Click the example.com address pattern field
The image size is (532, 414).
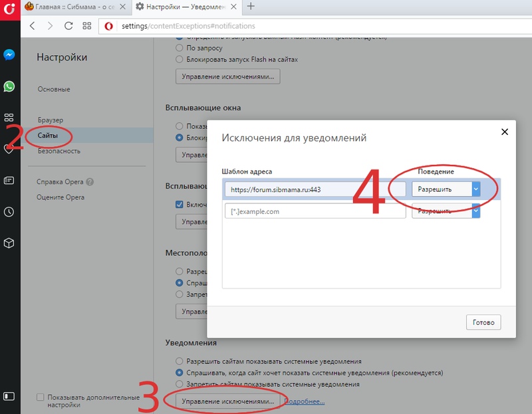[315, 211]
